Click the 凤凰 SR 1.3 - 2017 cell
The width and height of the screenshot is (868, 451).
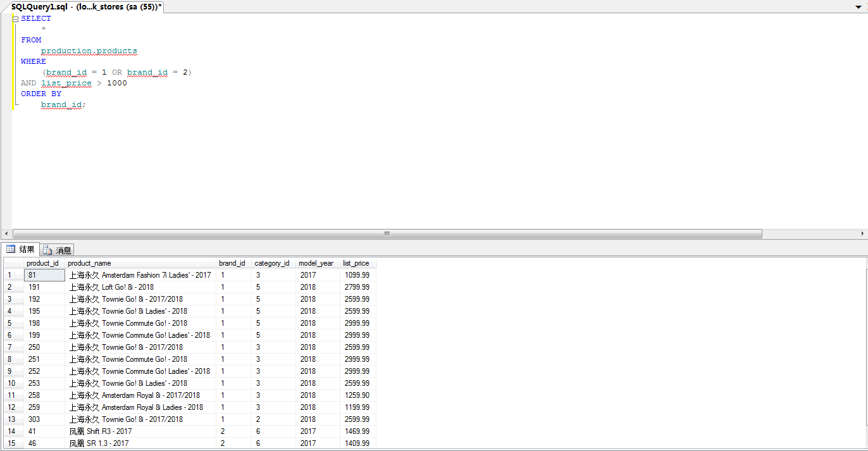pyautogui.click(x=140, y=443)
